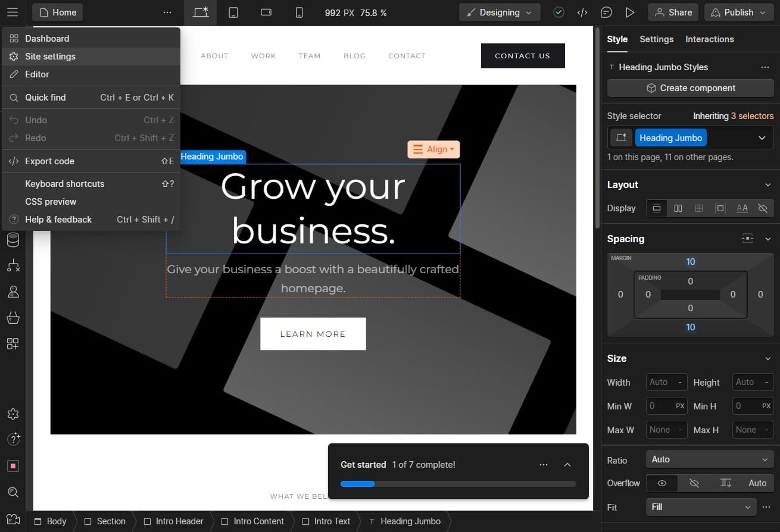
Task: Set overflow to visible
Action: (662, 483)
